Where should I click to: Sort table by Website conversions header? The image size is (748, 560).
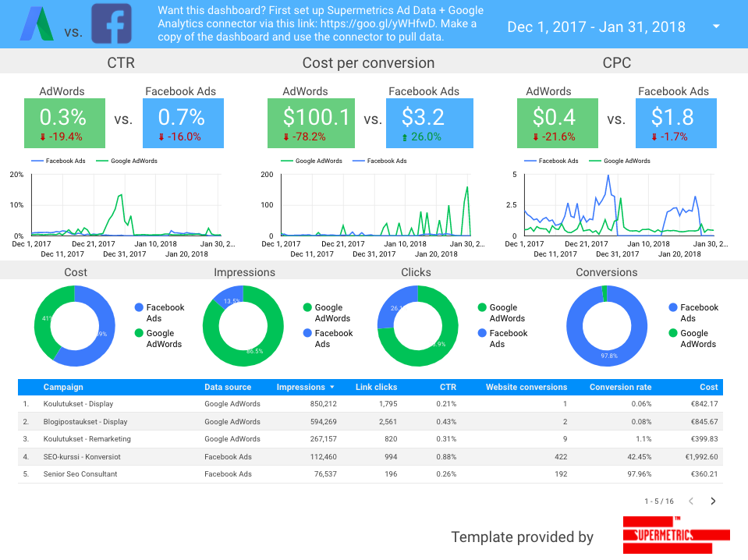coord(526,387)
